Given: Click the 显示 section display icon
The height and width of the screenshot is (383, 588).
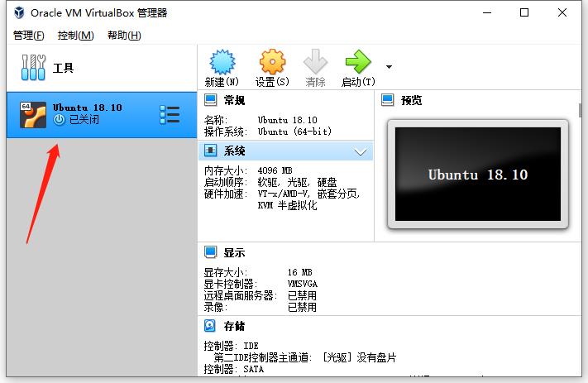Looking at the screenshot, I should tap(210, 252).
